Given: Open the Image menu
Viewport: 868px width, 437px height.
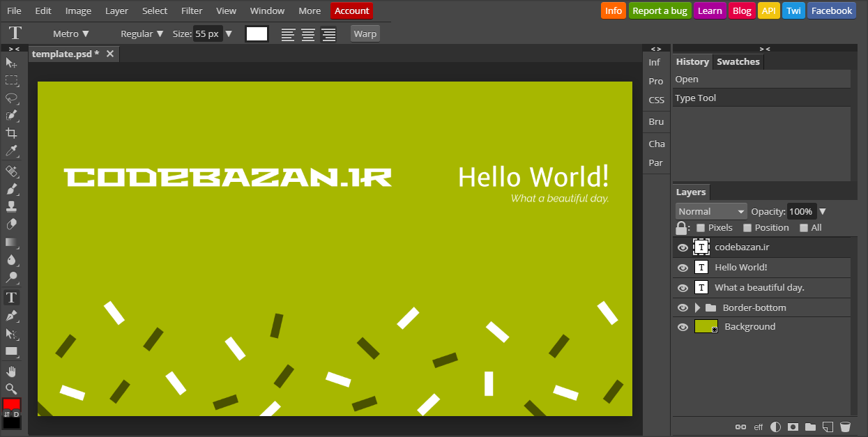Looking at the screenshot, I should (x=78, y=10).
